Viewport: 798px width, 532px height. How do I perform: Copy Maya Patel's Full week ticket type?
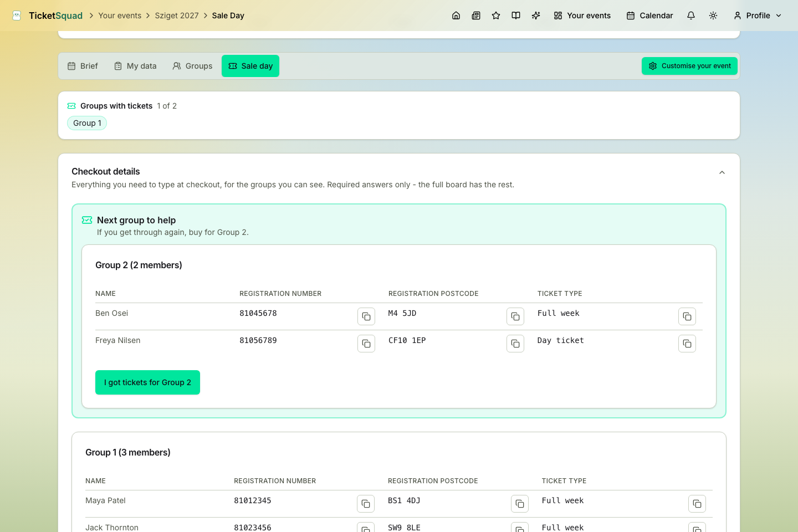[x=697, y=504]
